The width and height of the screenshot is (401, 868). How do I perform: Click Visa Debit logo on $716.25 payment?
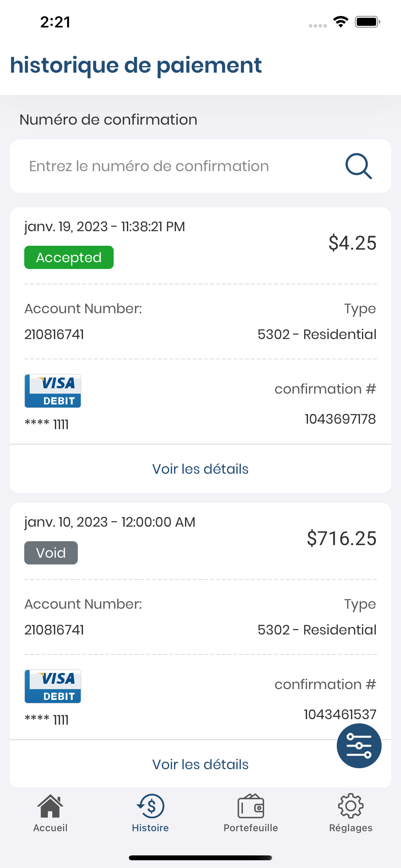pos(53,687)
